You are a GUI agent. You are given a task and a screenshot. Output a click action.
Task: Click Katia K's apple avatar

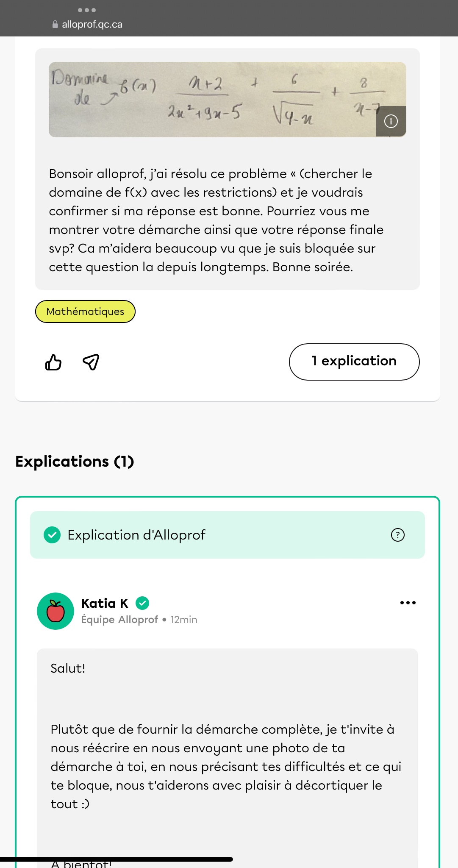[56, 611]
